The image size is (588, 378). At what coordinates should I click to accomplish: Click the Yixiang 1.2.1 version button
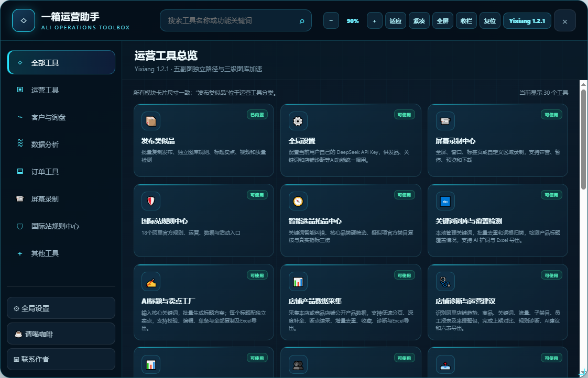pos(527,20)
